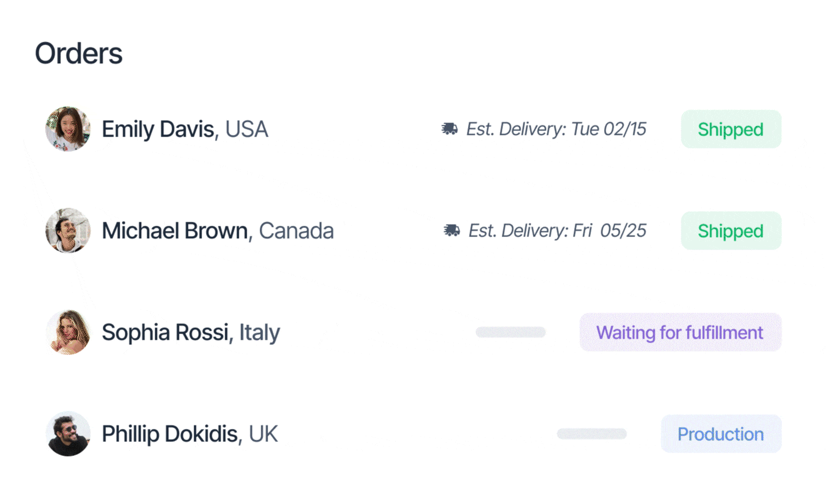Click the truck icon beside Fri 05/25 delivery

[452, 230]
